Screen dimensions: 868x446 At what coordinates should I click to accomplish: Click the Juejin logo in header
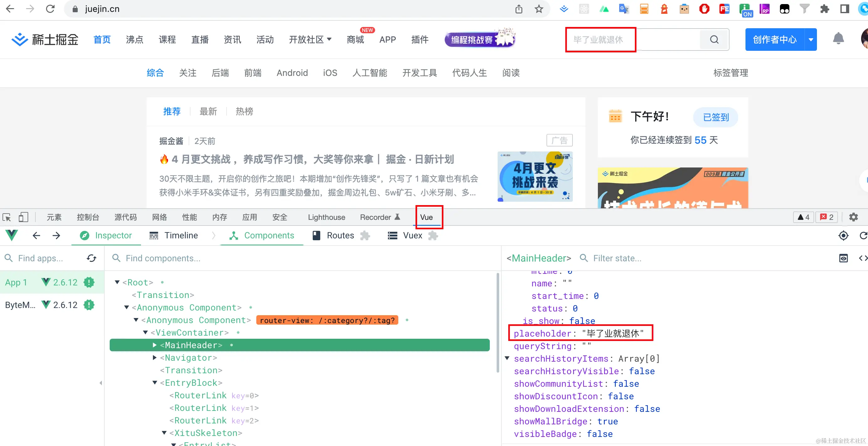pos(45,40)
